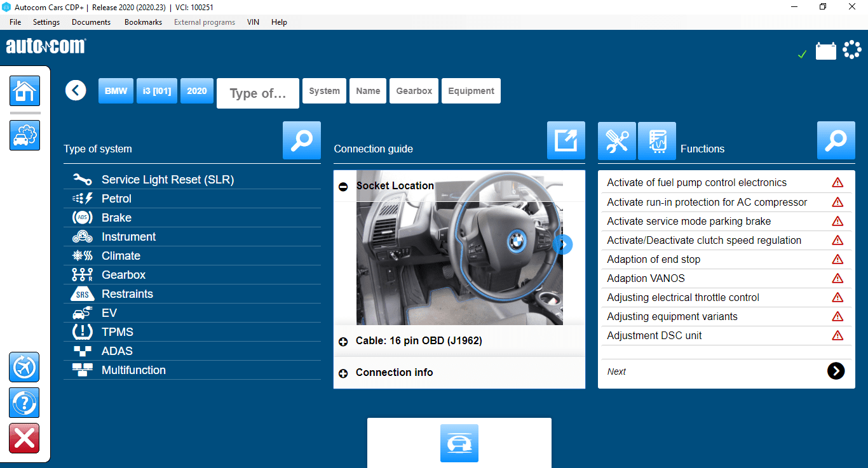Click the red X exit icon
The height and width of the screenshot is (468, 868).
[25, 438]
